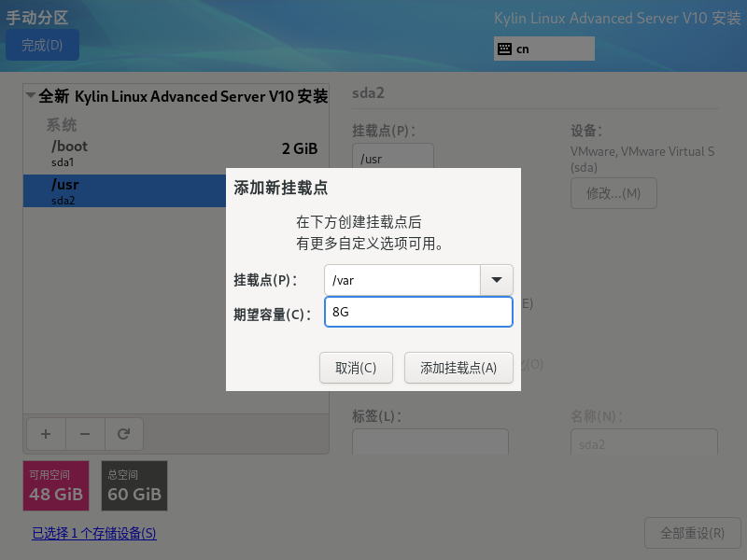Focus the 期望容量(C) field containing 8G
747x560 pixels.
418,312
